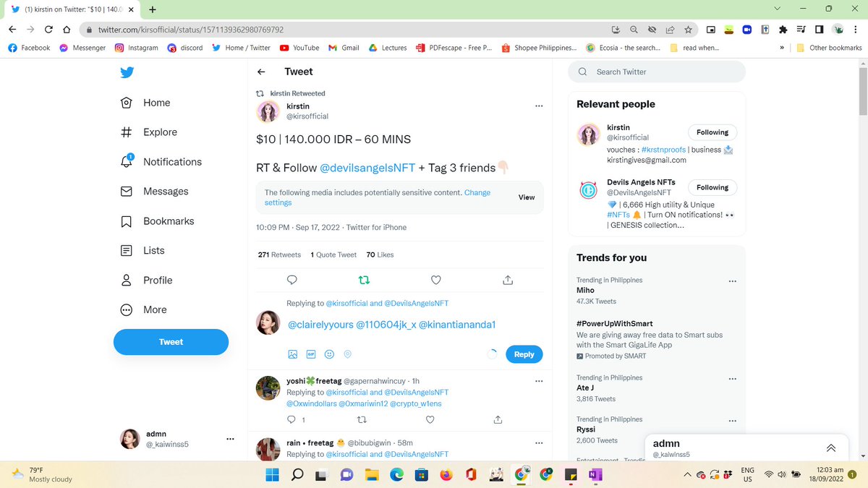Screen dimensions: 868x488
Task: Add a location to the reply
Action: click(347, 354)
